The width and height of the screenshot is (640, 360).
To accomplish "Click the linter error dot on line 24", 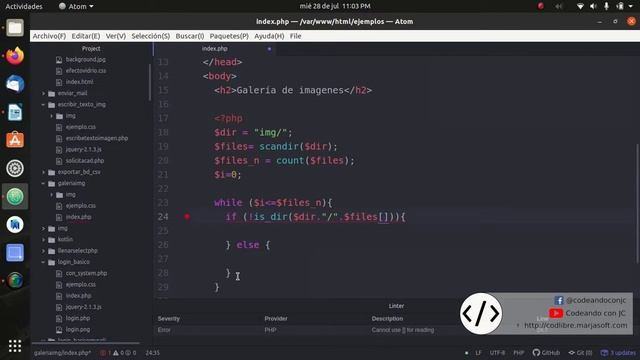I will pos(187,216).
